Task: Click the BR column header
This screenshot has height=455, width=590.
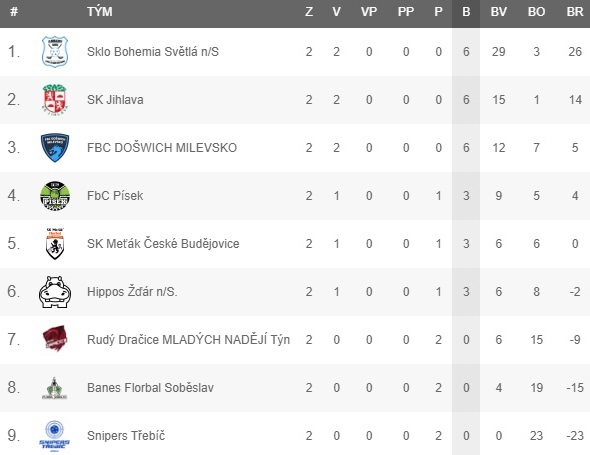Action: (575, 12)
